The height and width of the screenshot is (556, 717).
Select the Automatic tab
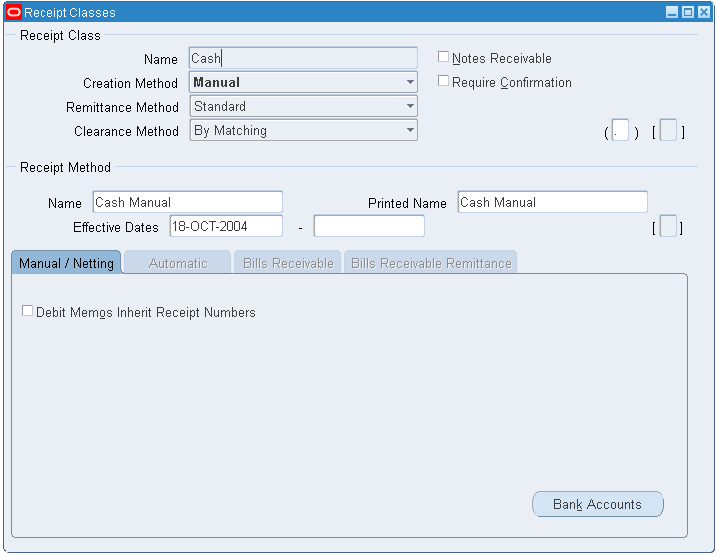pos(178,263)
